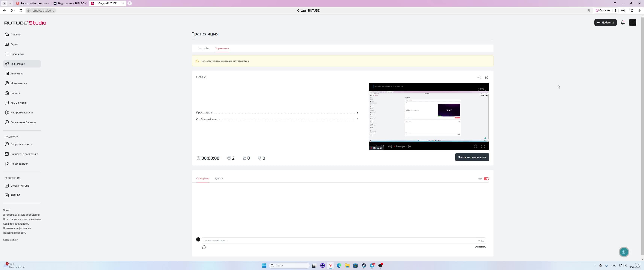Image resolution: width=644 pixels, height=270 pixels.
Task: Open the profile avatar menu
Action: (633, 22)
